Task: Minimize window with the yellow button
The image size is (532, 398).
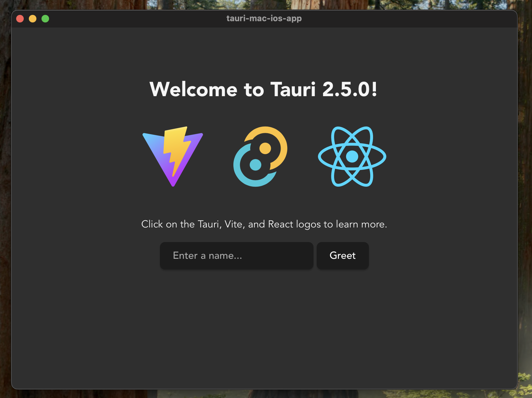Action: [33, 19]
